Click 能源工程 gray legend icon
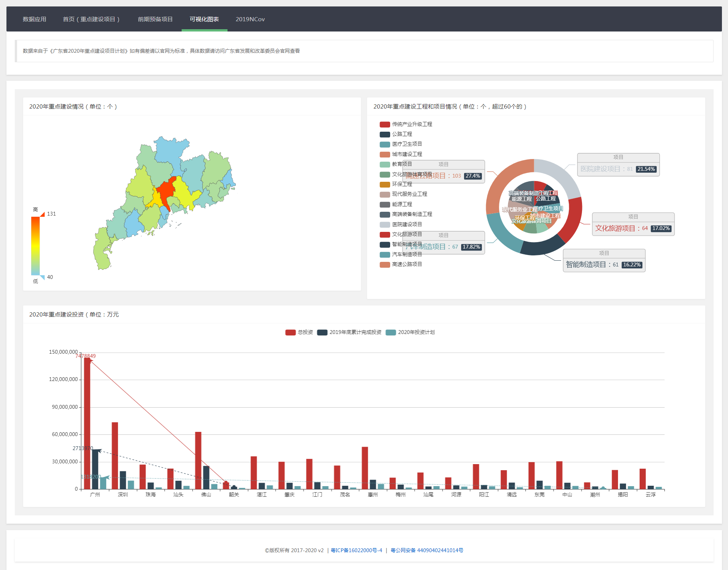 [x=384, y=205]
